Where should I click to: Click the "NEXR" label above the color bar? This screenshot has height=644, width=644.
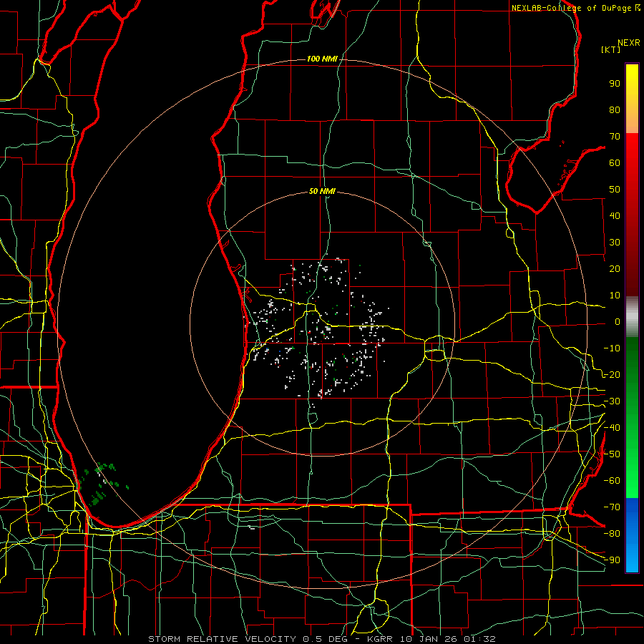point(629,43)
